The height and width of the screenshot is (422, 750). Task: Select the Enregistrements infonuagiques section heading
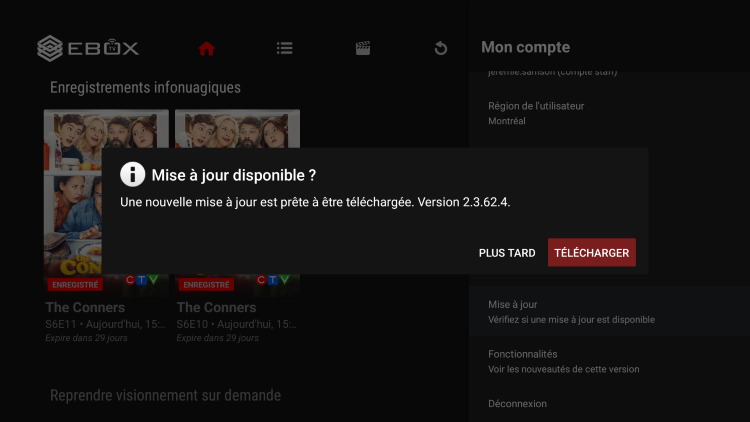145,88
